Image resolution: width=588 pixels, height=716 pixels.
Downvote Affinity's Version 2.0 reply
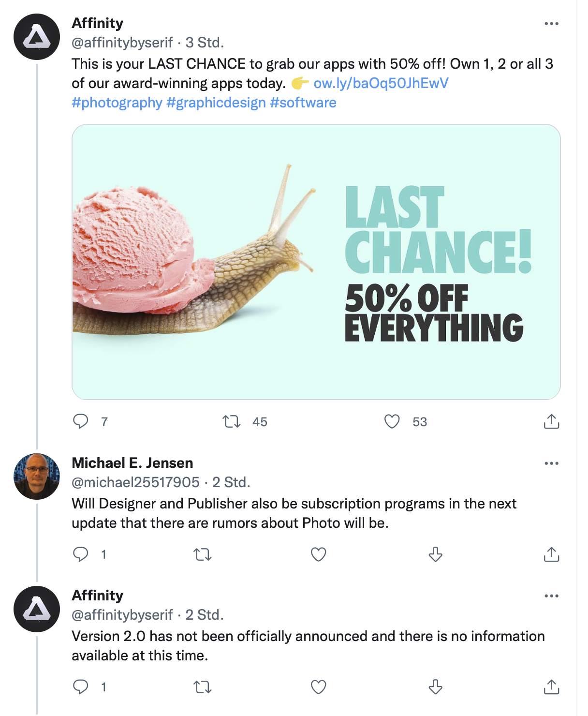point(435,686)
